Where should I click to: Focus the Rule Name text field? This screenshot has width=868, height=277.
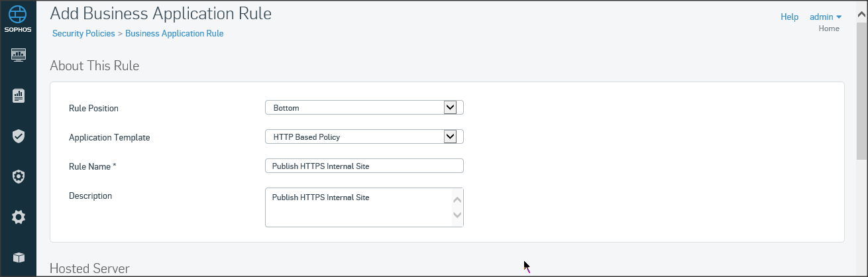click(x=364, y=166)
